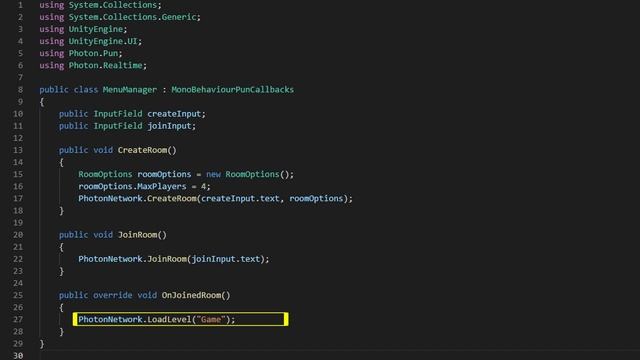The width and height of the screenshot is (640, 360).
Task: Click the string literal "Game"
Action: 211,320
